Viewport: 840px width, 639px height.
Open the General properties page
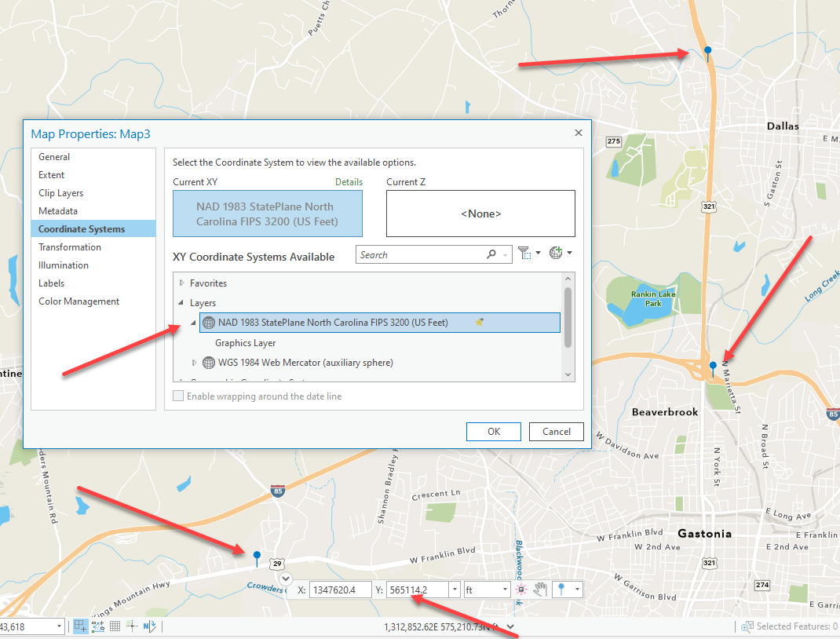tap(54, 156)
